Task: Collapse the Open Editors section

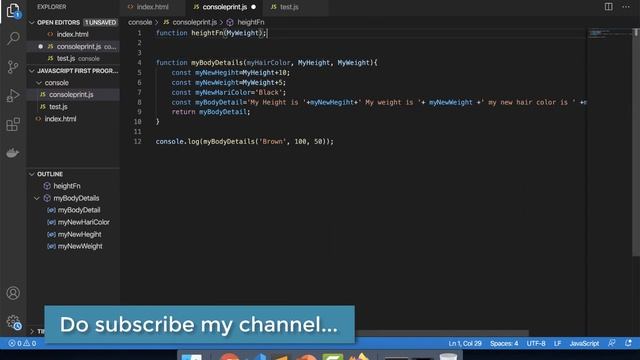Action: click(32, 22)
